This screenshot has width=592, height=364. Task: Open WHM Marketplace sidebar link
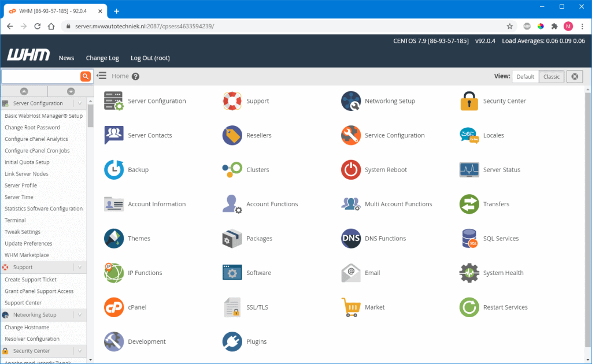pos(27,255)
